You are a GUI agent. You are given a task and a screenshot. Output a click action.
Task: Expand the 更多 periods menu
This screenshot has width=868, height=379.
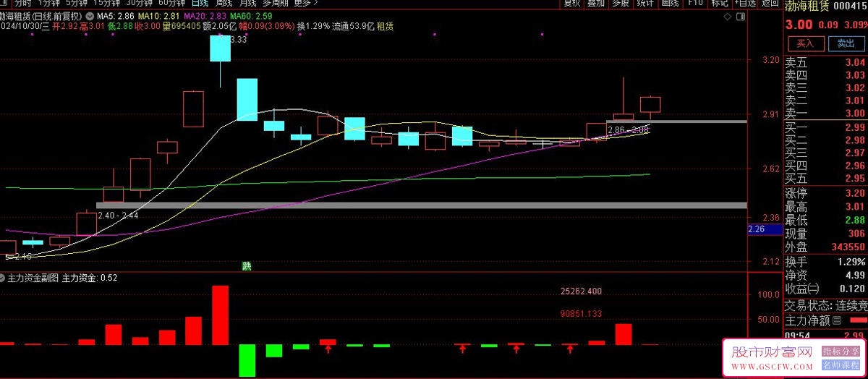[306, 3]
